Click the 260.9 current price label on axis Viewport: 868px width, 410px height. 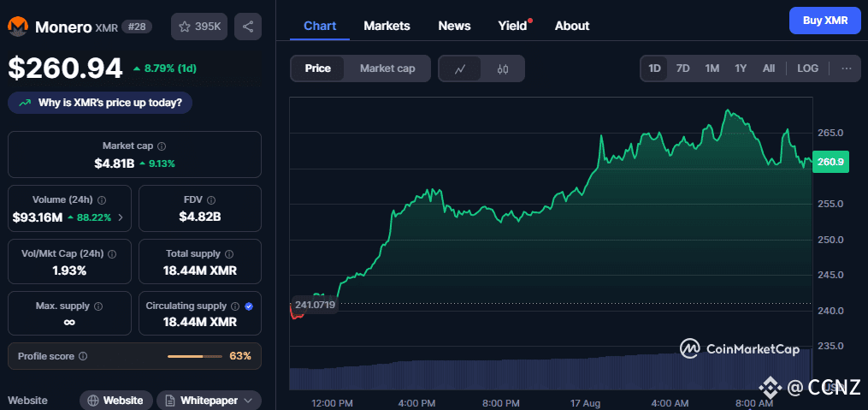point(830,162)
